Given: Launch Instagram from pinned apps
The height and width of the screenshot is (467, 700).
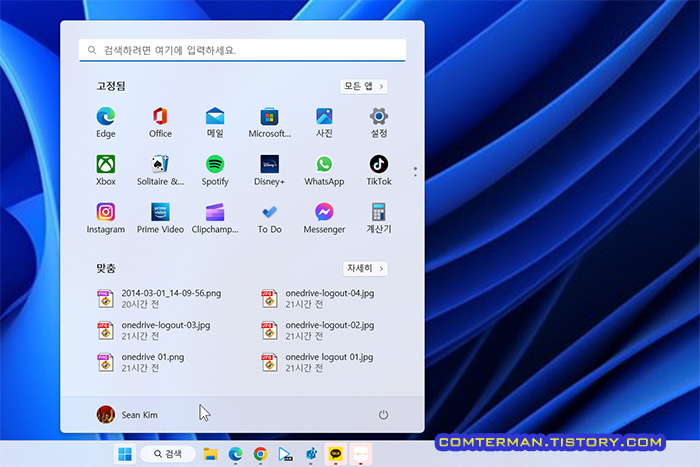Looking at the screenshot, I should [106, 218].
